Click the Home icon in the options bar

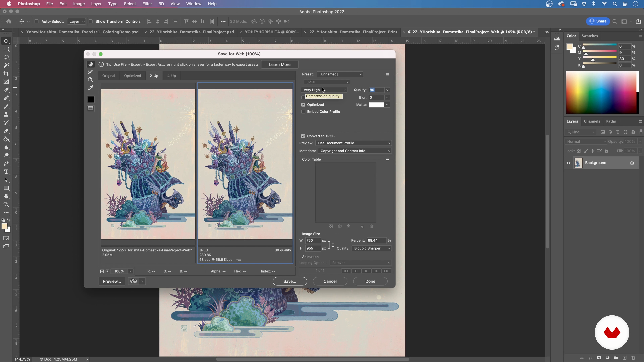[9, 21]
